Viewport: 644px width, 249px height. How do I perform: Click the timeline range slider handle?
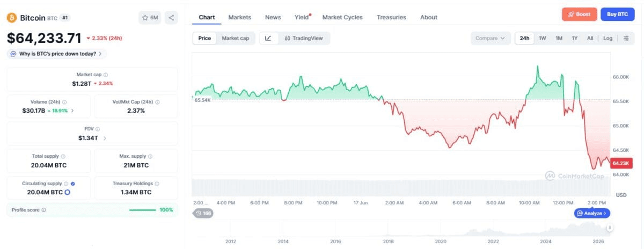[610, 228]
